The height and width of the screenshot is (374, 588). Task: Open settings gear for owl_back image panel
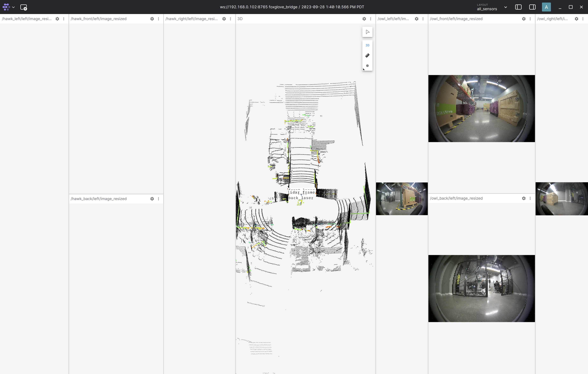(x=523, y=198)
